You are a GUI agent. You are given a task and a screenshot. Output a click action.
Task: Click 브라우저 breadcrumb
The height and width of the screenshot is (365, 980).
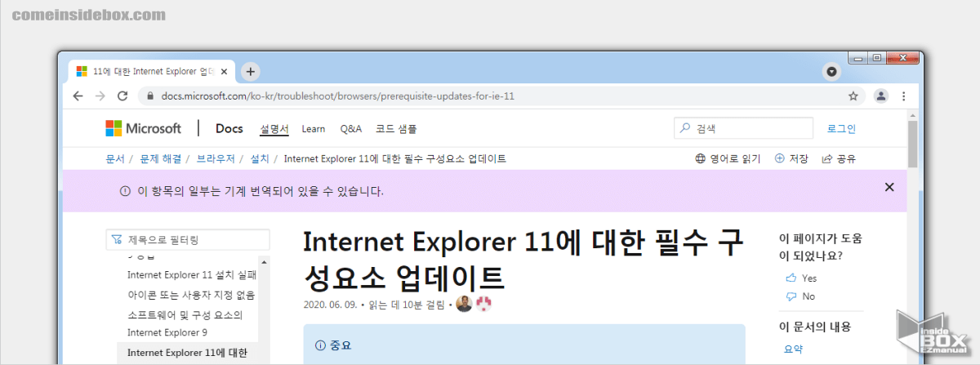click(216, 158)
